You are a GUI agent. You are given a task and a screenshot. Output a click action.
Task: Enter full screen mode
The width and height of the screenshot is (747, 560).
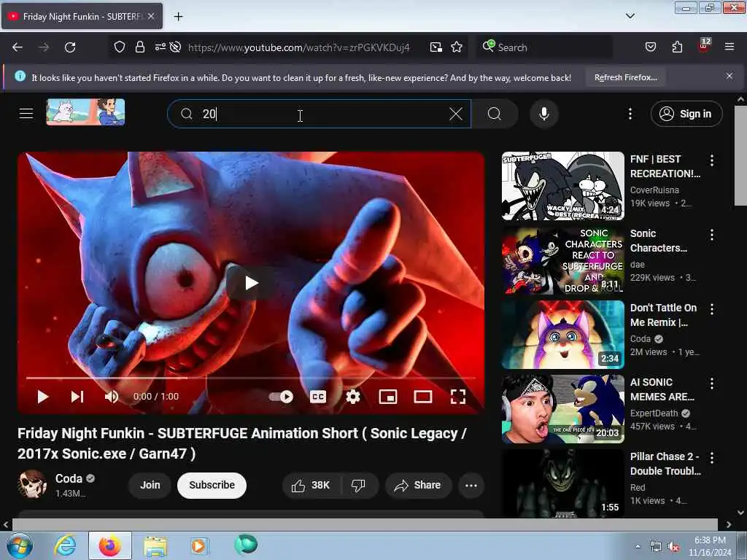[458, 397]
